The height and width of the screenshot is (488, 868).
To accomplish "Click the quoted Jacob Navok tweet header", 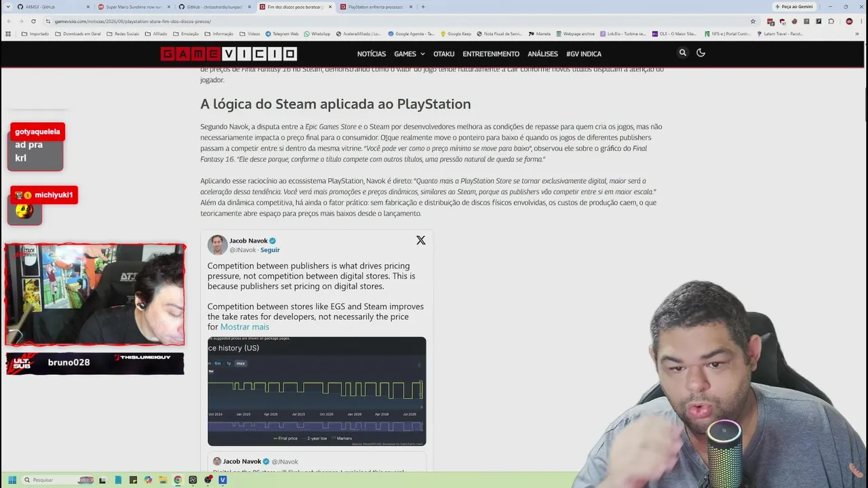I will click(256, 462).
